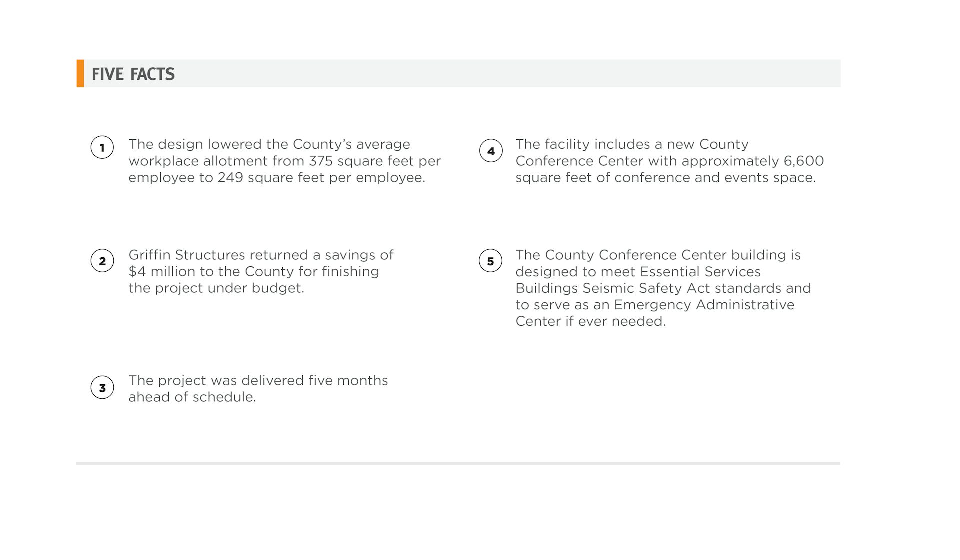Click the circled number 4 icon
Image resolution: width=960 pixels, height=560 pixels.
click(x=491, y=151)
